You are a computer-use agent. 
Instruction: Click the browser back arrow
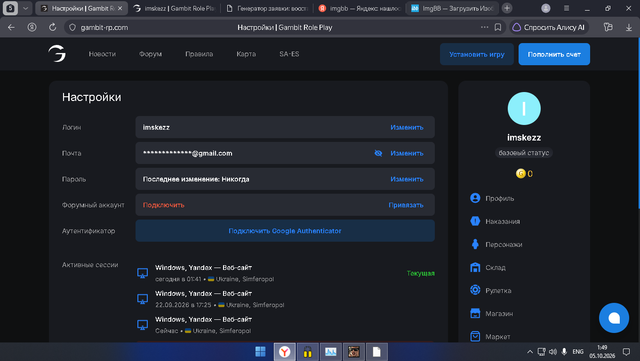[11, 27]
